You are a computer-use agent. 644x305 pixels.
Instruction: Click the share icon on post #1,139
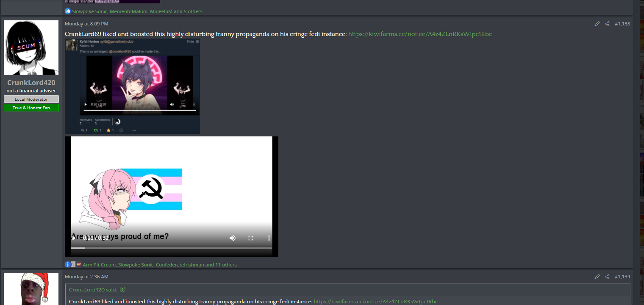coord(607,277)
